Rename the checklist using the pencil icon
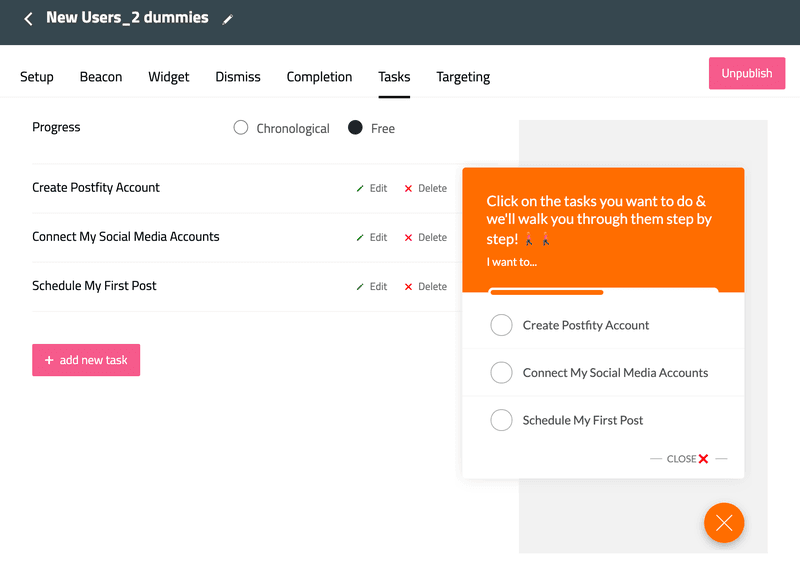This screenshot has height=580, width=800. click(x=228, y=18)
